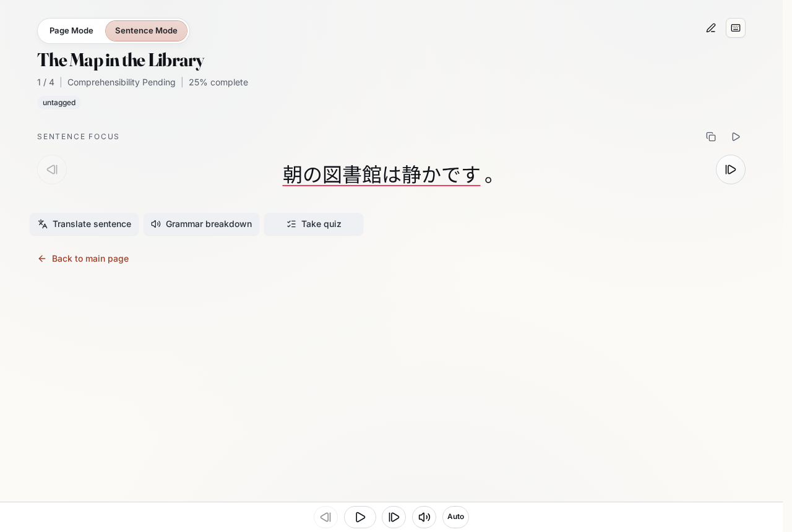Open the keyboard shortcuts icon
The width and height of the screenshot is (792, 532).
[x=736, y=28]
